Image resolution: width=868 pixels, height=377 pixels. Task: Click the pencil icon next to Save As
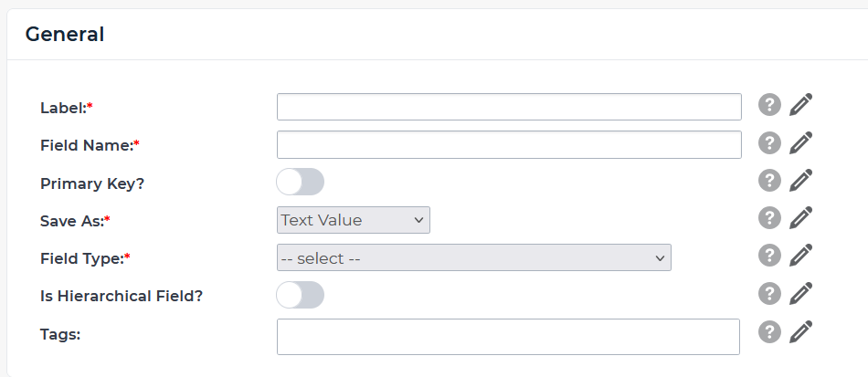(x=801, y=218)
